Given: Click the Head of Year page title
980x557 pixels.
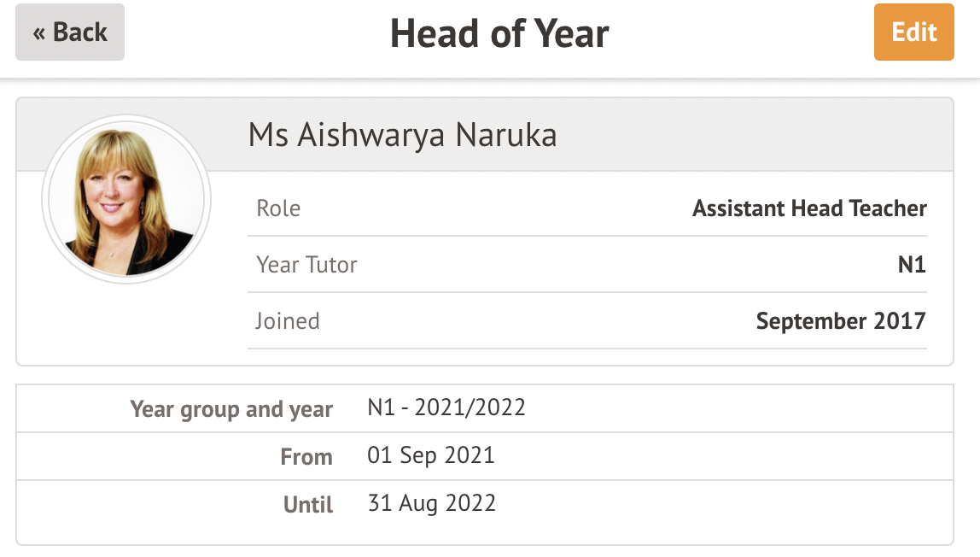Looking at the screenshot, I should (499, 33).
